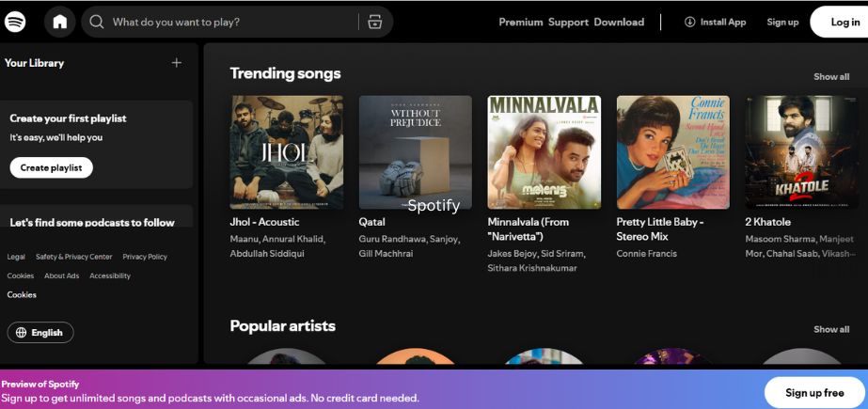The image size is (868, 409).
Task: Click 'Create your first playlist' heading
Action: pos(68,118)
